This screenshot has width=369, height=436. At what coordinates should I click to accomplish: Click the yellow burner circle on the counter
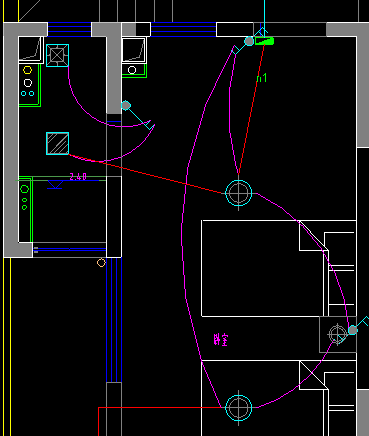(x=28, y=70)
